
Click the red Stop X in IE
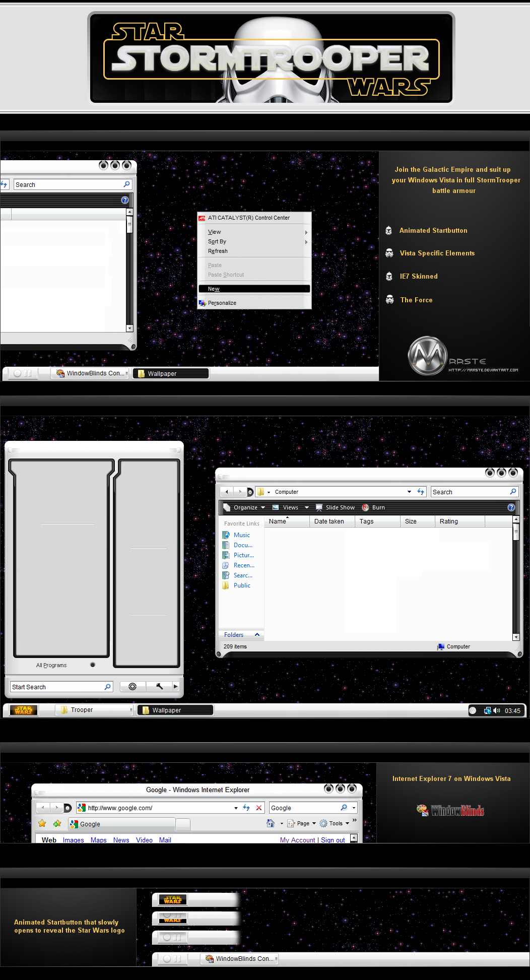coord(259,808)
